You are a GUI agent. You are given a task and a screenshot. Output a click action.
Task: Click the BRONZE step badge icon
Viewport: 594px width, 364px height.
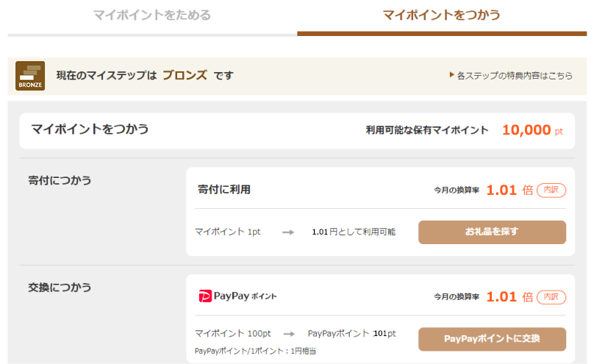[30, 76]
